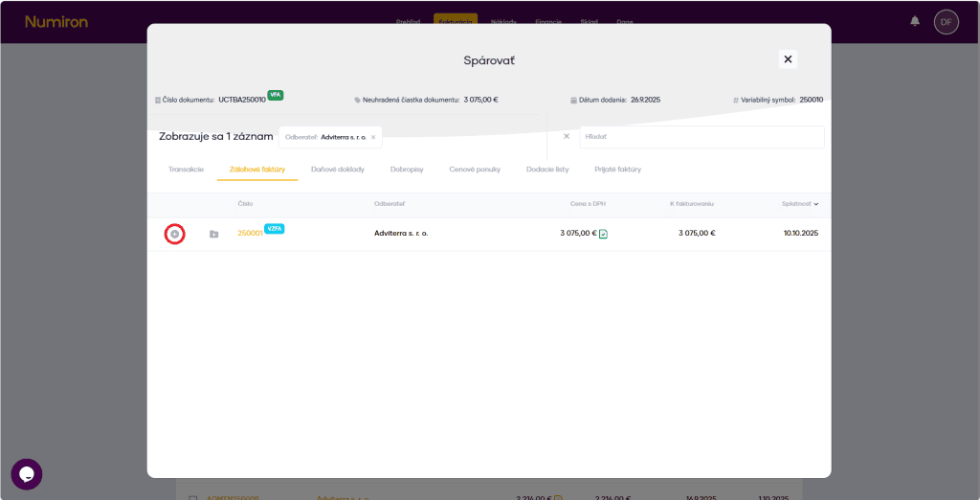
Task: Open the DF user avatar menu
Action: (946, 21)
